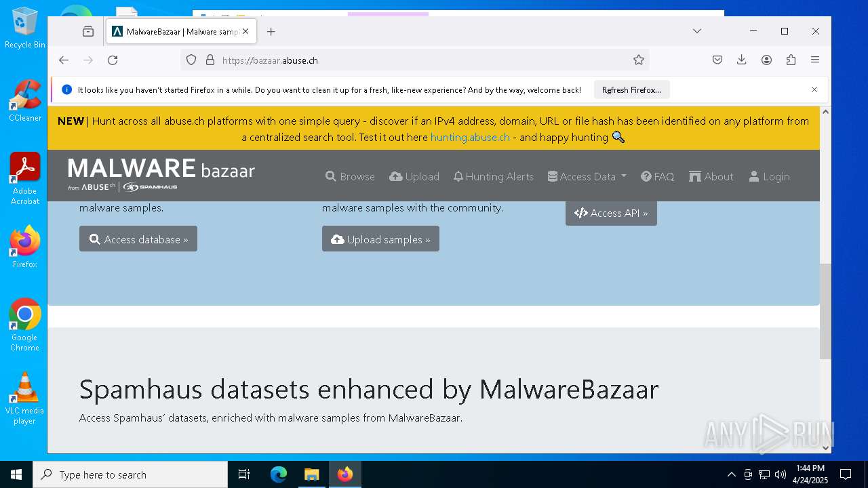Open the volume control tray icon
The height and width of the screenshot is (488, 868).
pyautogui.click(x=781, y=474)
